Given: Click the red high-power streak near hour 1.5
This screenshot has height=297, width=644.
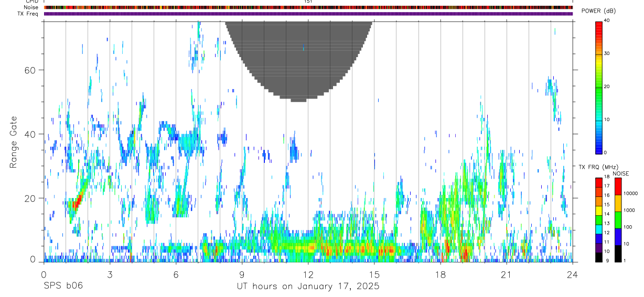Looking at the screenshot, I should [x=78, y=201].
